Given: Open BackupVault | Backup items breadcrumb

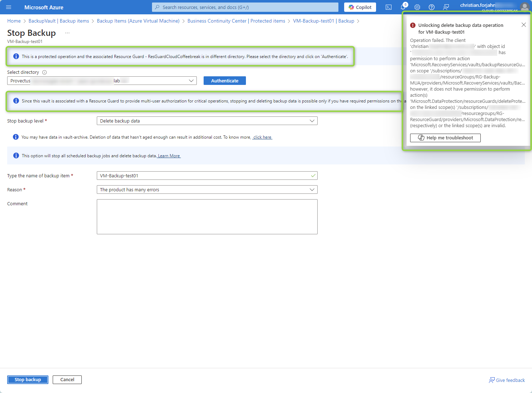Looking at the screenshot, I should click(x=59, y=21).
